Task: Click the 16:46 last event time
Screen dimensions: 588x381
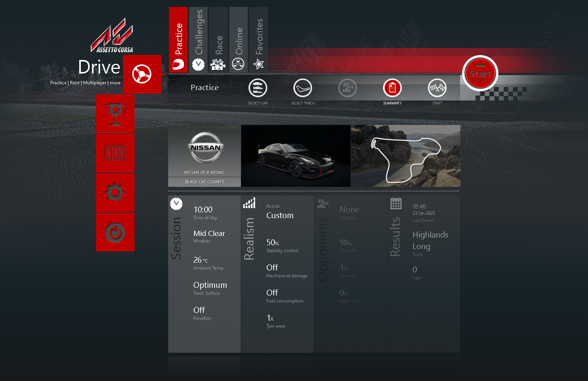Action: [x=419, y=207]
